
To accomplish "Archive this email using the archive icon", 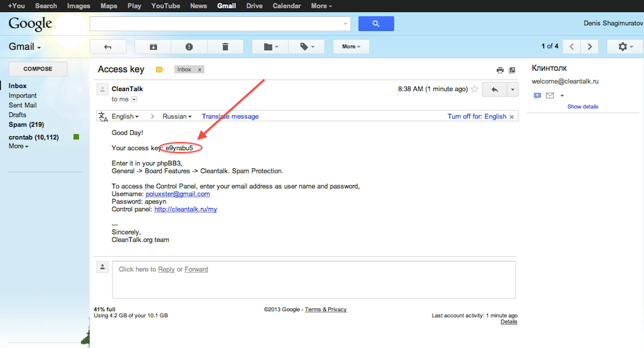I will [153, 46].
